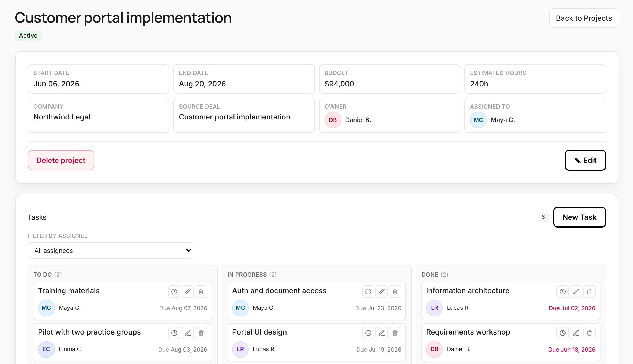633x364 pixels.
Task: Delete Requirements workshop task
Action: (590, 333)
